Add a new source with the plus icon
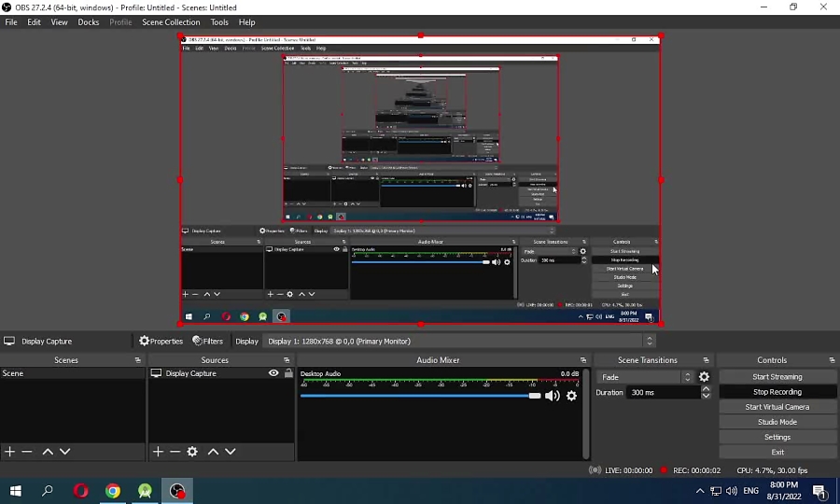This screenshot has height=504, width=840. (158, 452)
